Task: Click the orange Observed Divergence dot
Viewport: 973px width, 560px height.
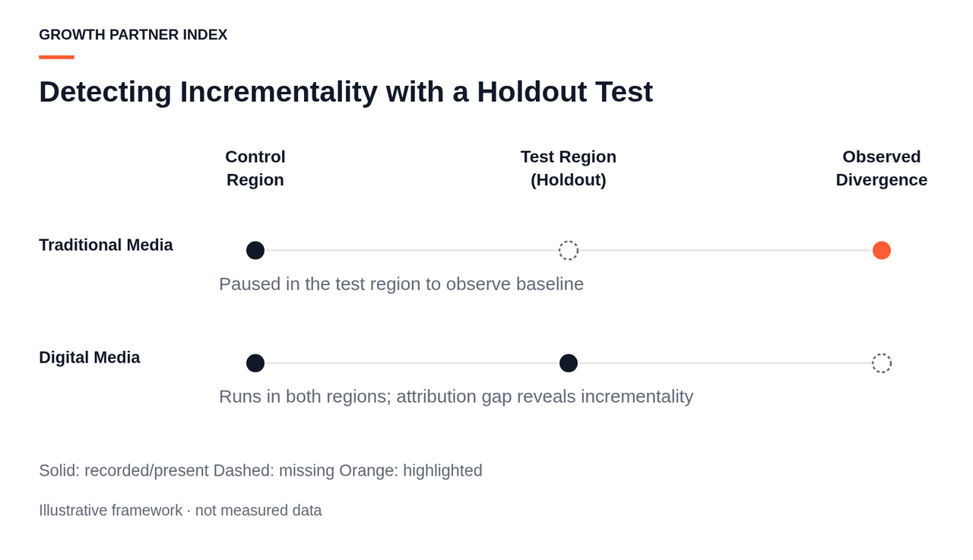Action: click(882, 251)
